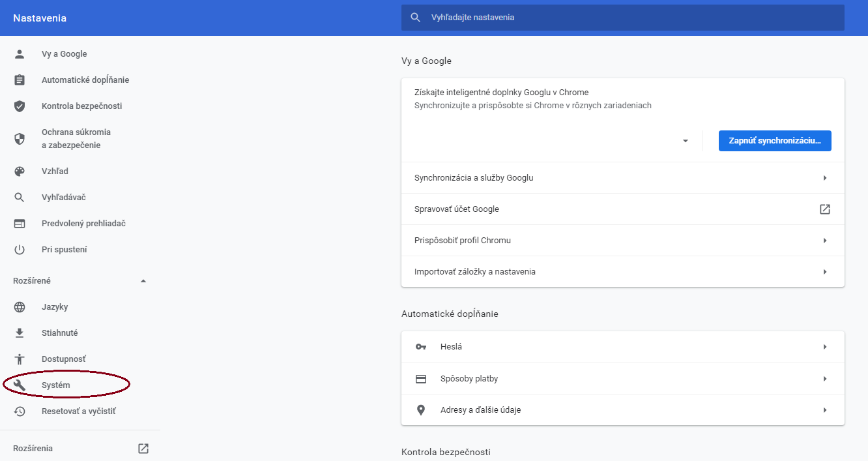Open the account dropdown arrow beside sync button
The height and width of the screenshot is (461, 868).
pyautogui.click(x=686, y=141)
